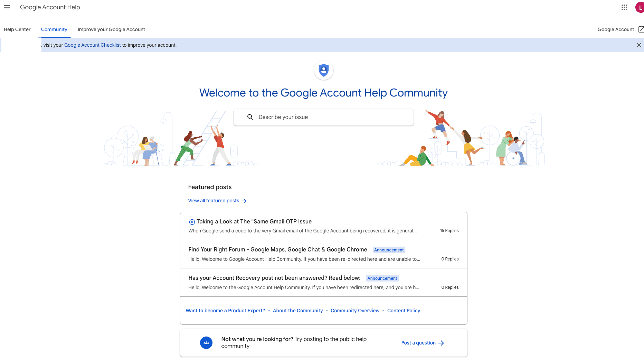Click the Account Recovery post description text

304,287
